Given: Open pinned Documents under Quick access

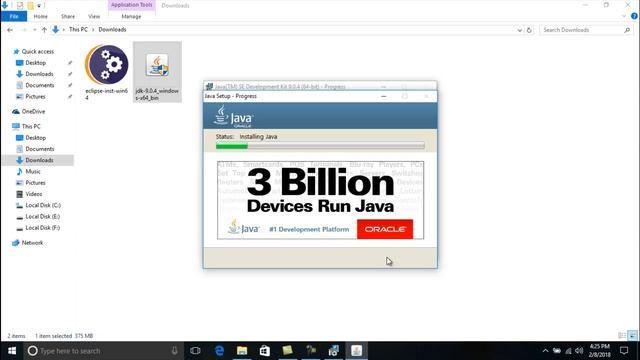Looking at the screenshot, I should click(39, 85).
